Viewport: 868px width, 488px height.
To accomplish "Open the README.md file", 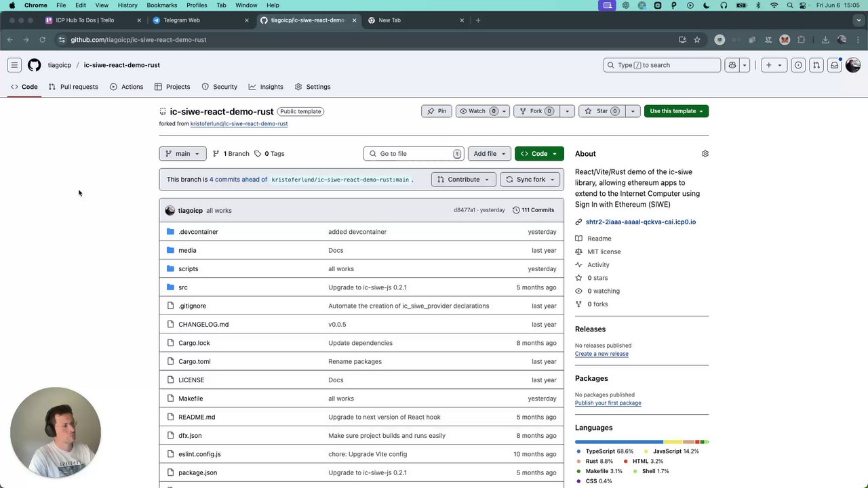I will [x=197, y=418].
